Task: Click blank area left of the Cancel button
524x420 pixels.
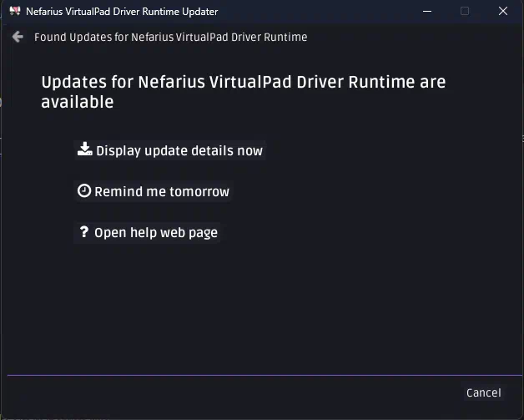Action: [250, 393]
